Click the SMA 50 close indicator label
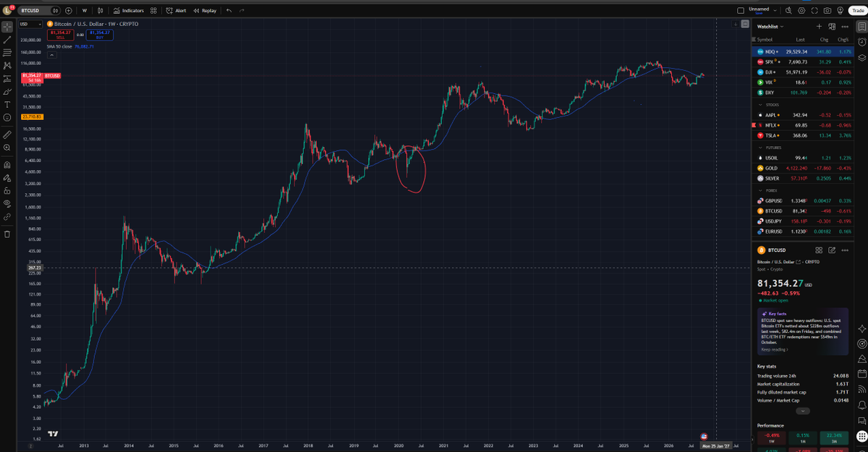Image resolution: width=868 pixels, height=452 pixels. click(x=61, y=46)
